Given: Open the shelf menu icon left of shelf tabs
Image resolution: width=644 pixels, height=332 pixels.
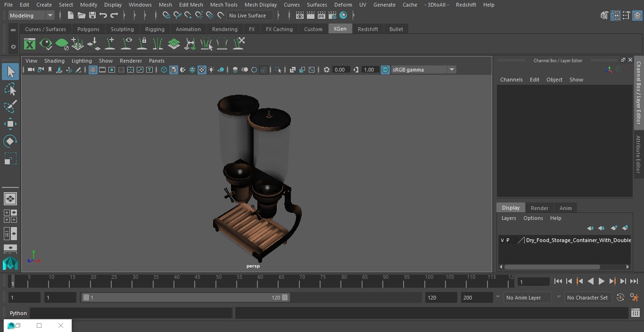Looking at the screenshot, I should (x=13, y=29).
